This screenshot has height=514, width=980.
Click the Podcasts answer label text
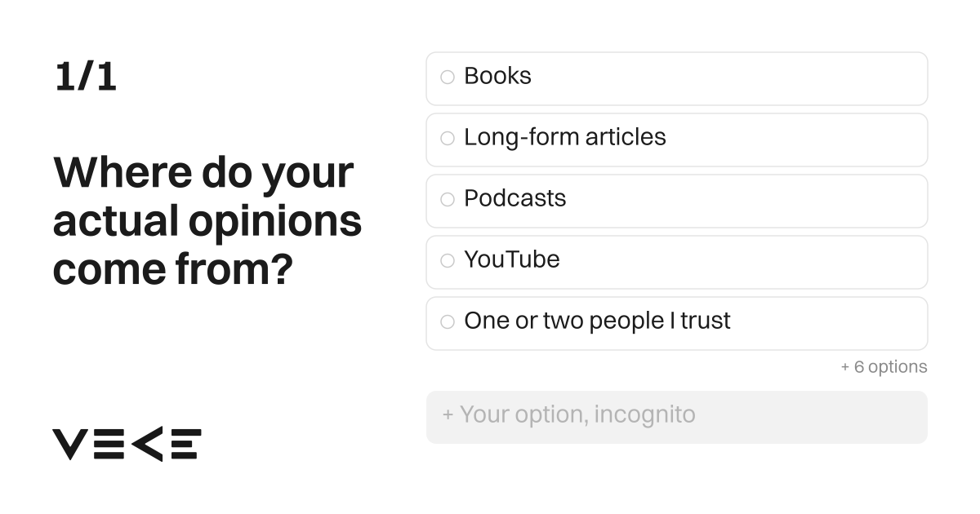click(514, 198)
